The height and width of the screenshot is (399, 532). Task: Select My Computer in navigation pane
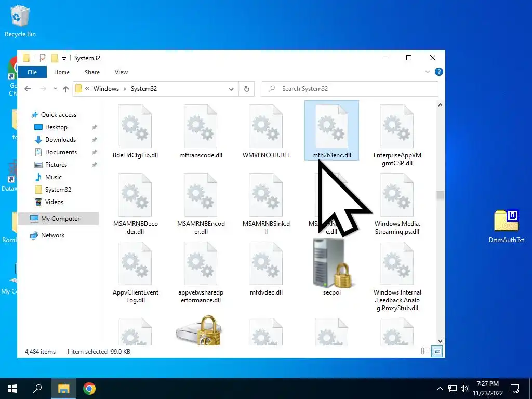[x=58, y=219]
